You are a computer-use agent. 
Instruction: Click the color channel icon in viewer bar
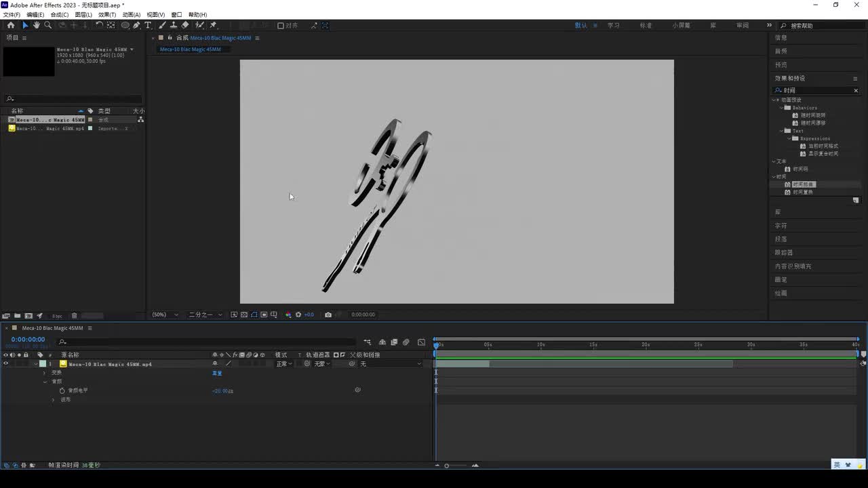coord(288,314)
